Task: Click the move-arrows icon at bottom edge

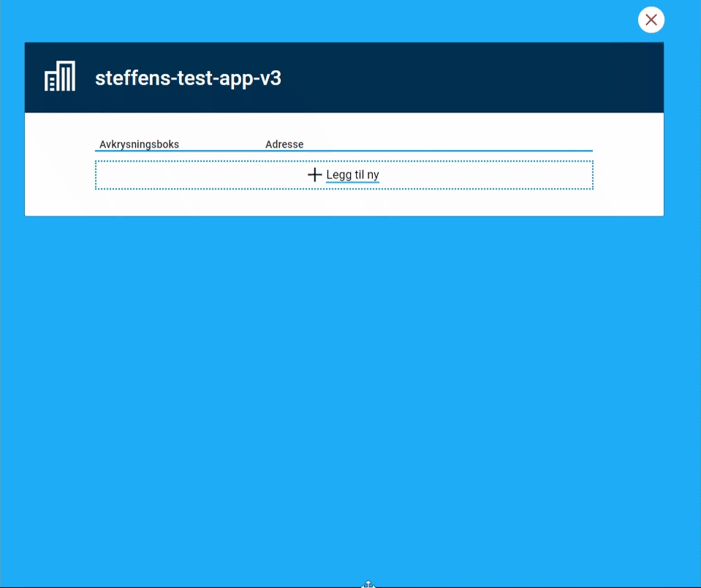Action: click(x=368, y=584)
